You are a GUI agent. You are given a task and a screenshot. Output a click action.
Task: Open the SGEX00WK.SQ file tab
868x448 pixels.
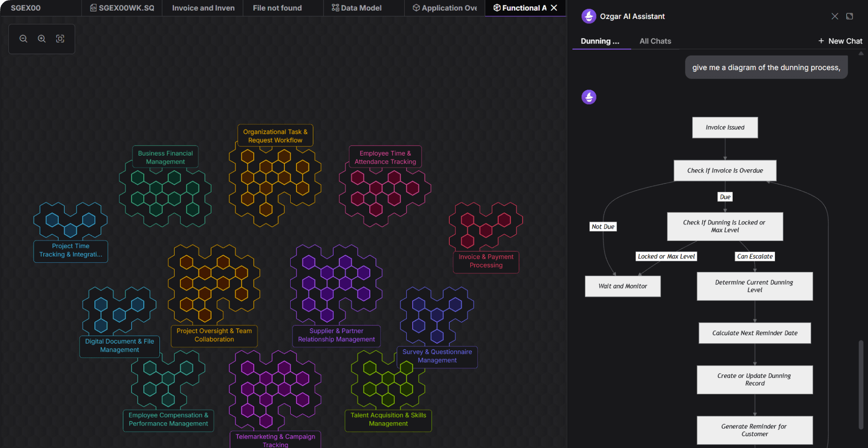[x=122, y=8]
